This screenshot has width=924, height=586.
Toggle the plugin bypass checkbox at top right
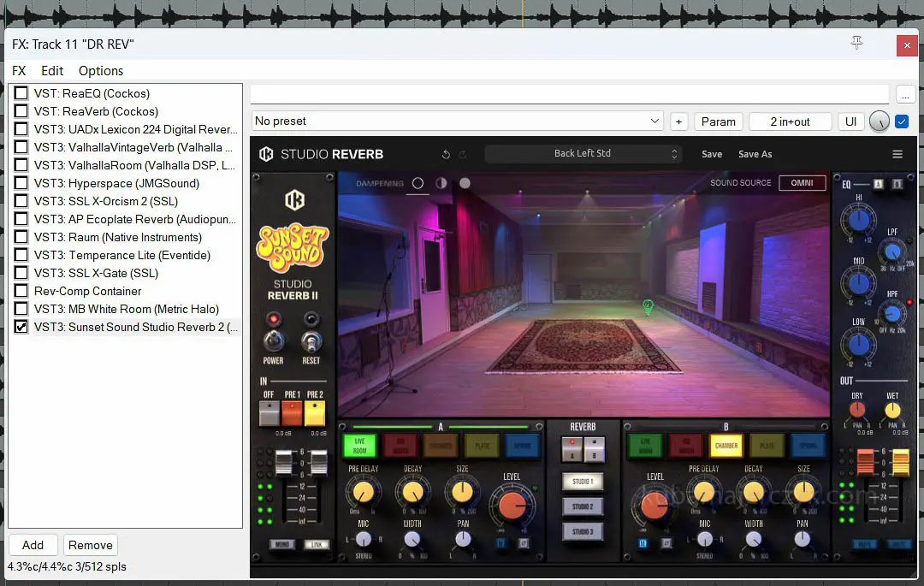(x=902, y=121)
